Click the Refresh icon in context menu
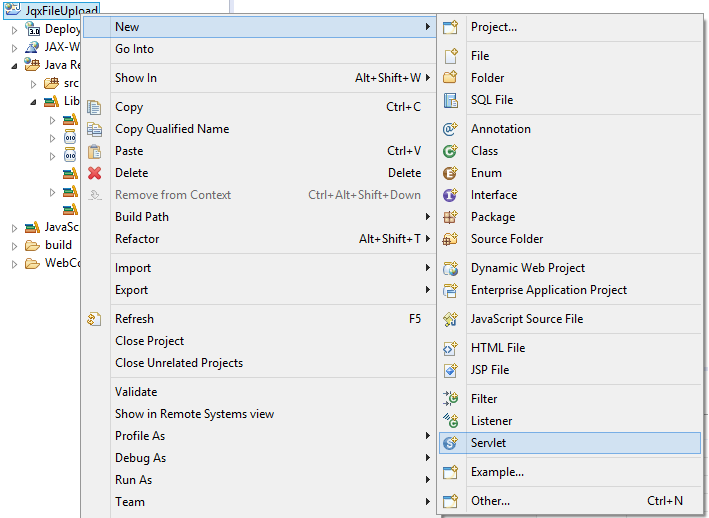 pos(94,319)
